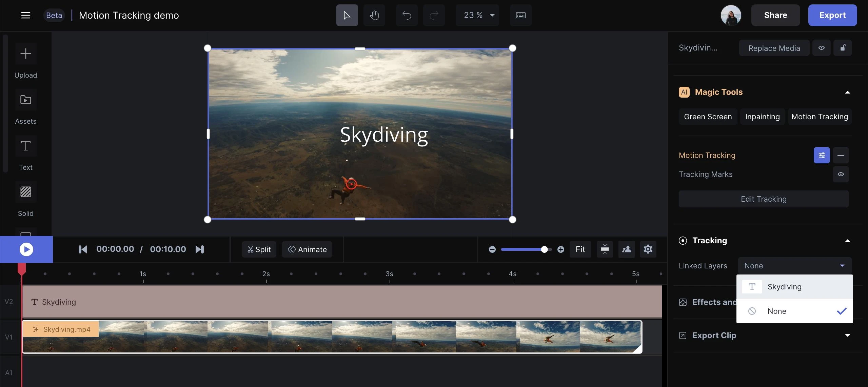
Task: Open the Linked Layers dropdown
Action: pos(795,266)
